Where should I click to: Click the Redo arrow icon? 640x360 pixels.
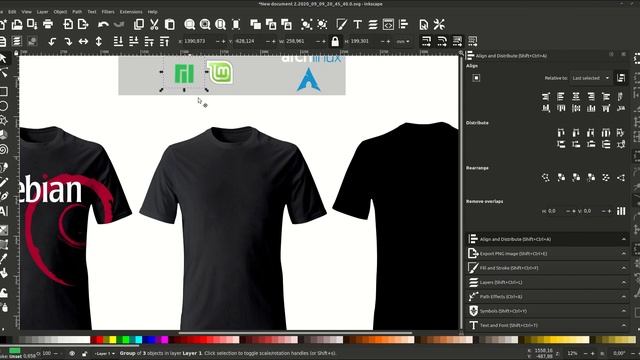(119, 24)
